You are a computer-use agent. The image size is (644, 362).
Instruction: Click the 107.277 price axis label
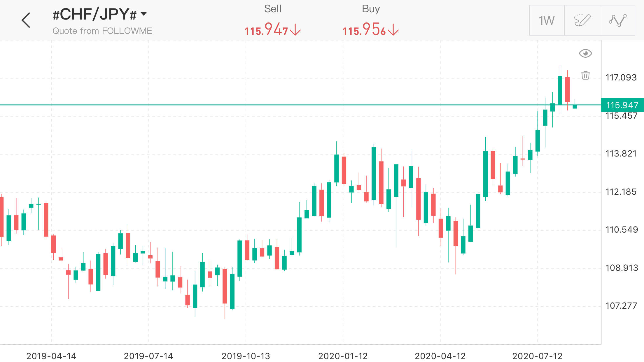tap(621, 306)
